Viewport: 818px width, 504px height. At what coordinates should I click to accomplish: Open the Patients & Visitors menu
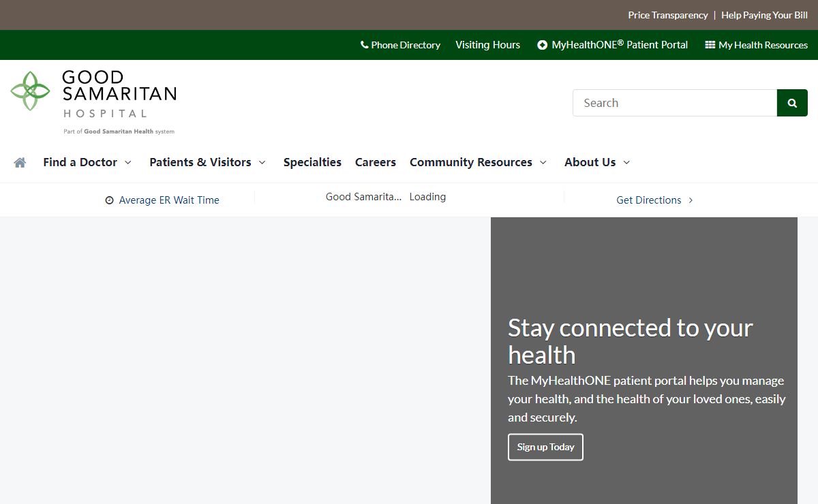point(200,162)
